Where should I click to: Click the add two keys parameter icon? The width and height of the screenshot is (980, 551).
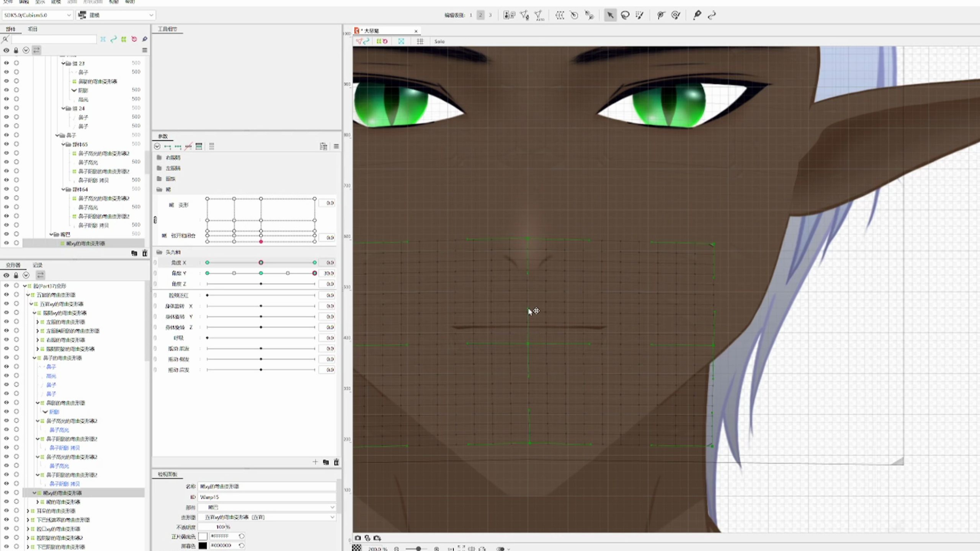pyautogui.click(x=168, y=147)
